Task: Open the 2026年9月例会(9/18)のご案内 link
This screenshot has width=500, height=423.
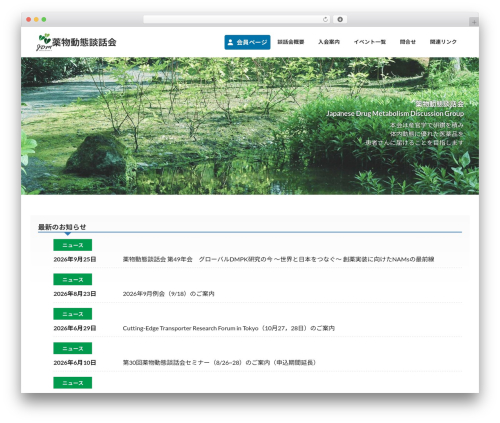Action: (x=168, y=294)
